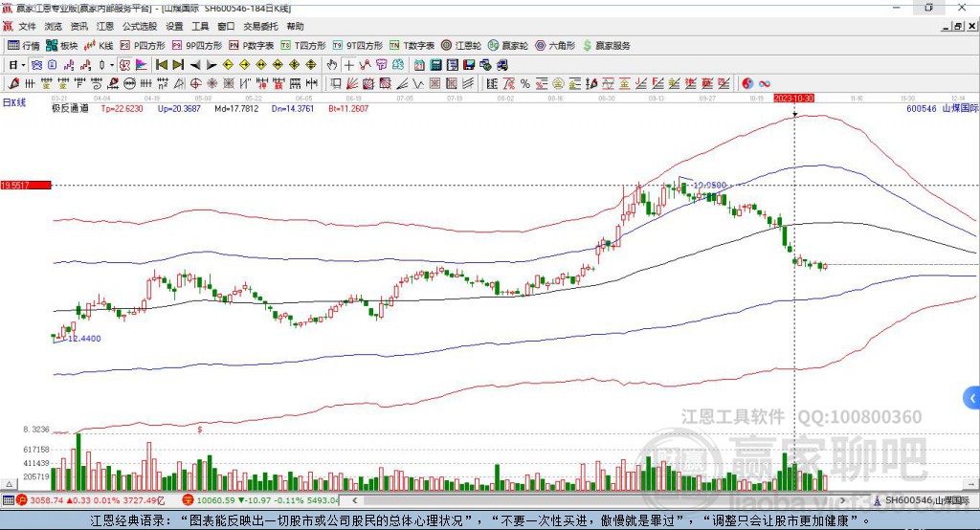Select the red pen drawing tool
This screenshot has width=980, height=530.
tap(13, 84)
